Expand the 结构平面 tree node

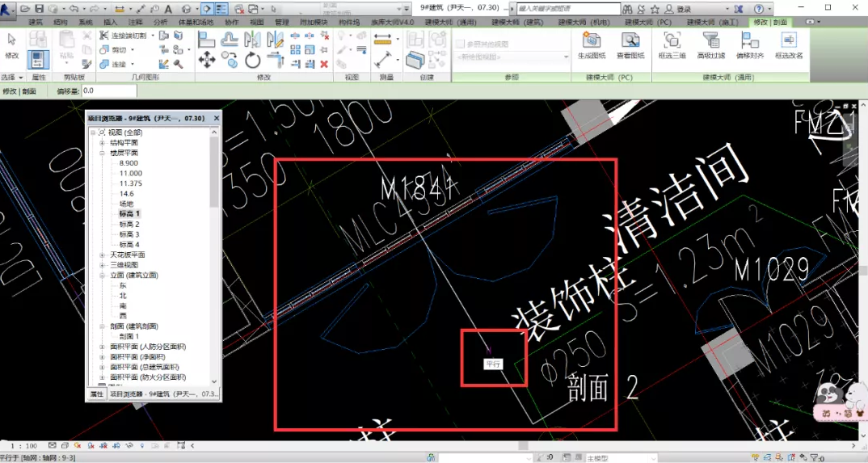click(103, 143)
